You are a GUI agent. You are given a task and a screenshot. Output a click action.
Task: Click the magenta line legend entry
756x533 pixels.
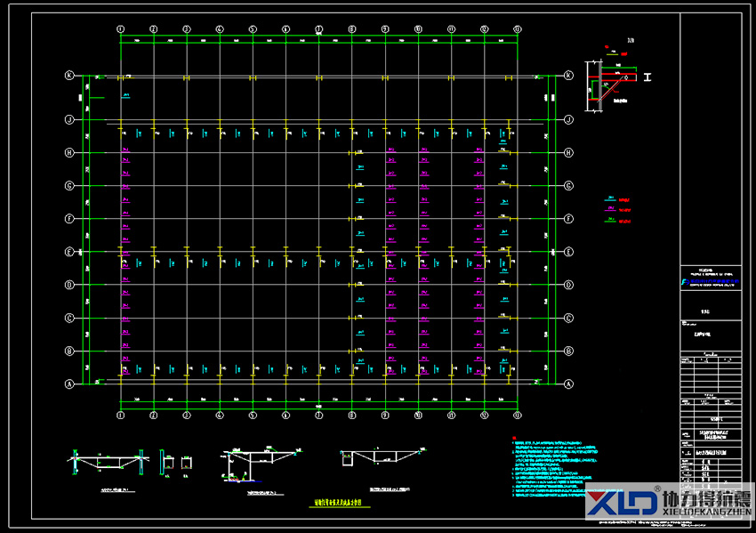coord(617,210)
